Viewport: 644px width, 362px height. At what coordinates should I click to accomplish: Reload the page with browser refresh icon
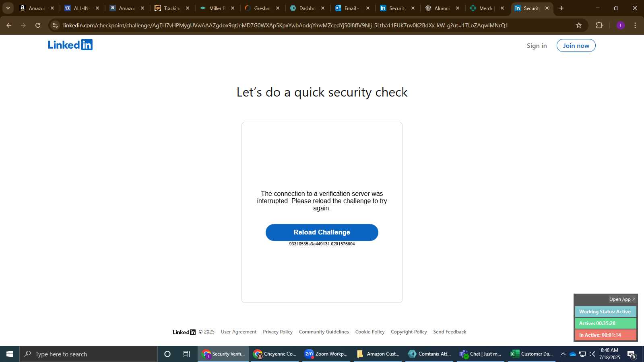(x=38, y=25)
